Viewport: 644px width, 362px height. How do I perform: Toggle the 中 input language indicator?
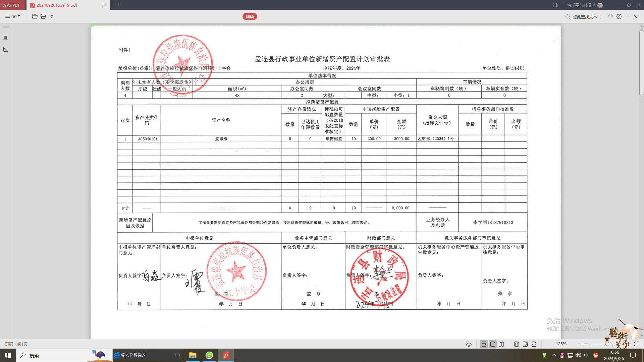(586, 355)
